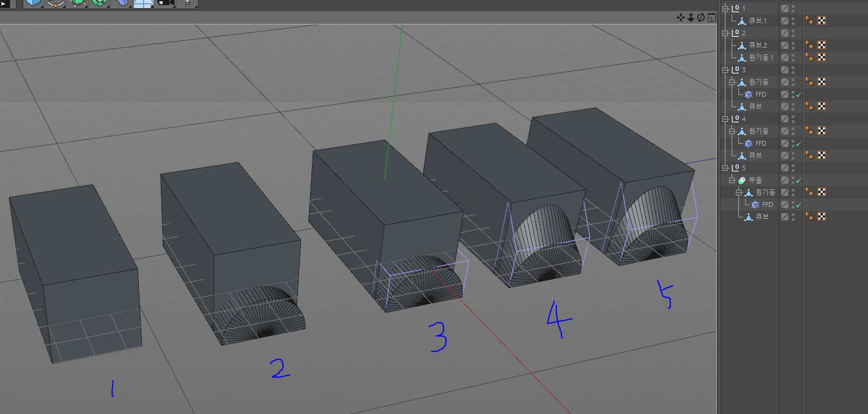The height and width of the screenshot is (414, 868).
Task: Click the viewport zoom arrows icon
Action: click(691, 18)
